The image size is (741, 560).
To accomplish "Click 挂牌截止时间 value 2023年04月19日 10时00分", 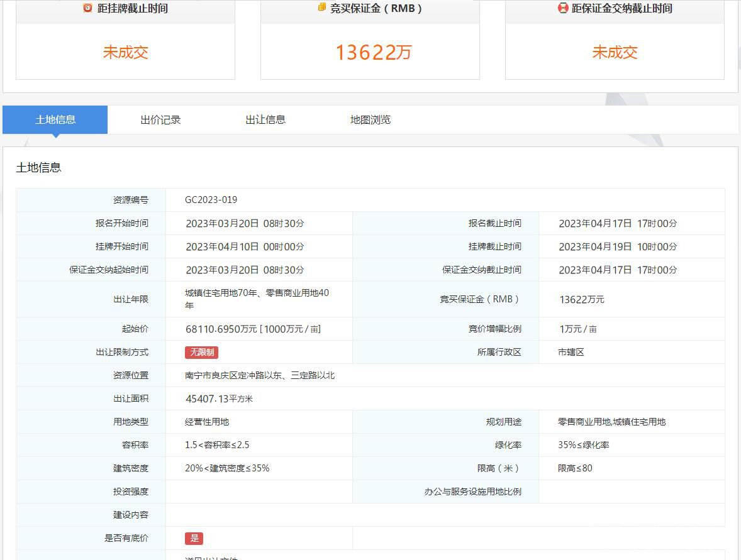I will pos(618,246).
